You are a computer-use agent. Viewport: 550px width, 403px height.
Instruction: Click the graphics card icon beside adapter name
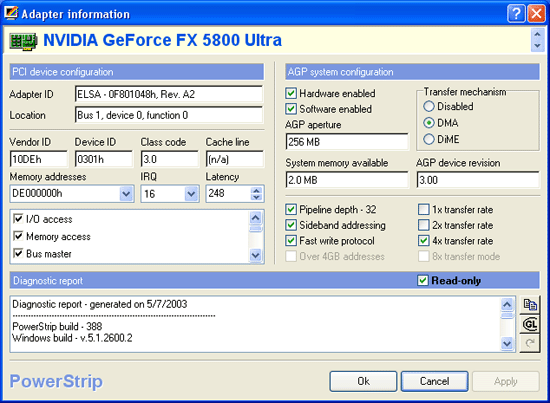[x=23, y=41]
